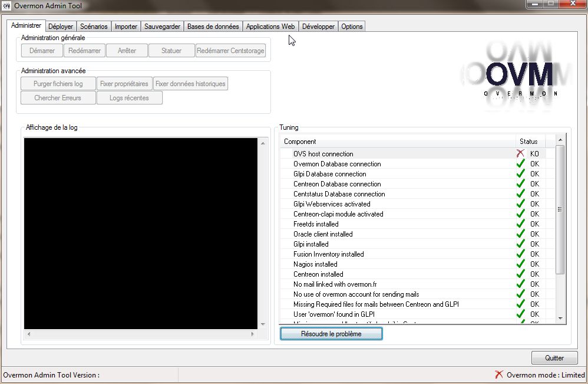Click green check for Freetds installed
The image size is (588, 384).
click(520, 224)
